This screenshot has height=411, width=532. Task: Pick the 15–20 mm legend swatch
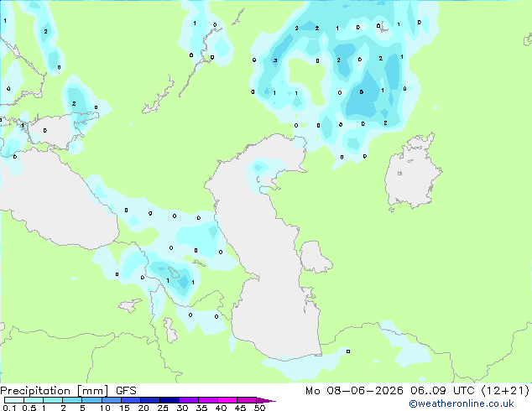[131, 400]
